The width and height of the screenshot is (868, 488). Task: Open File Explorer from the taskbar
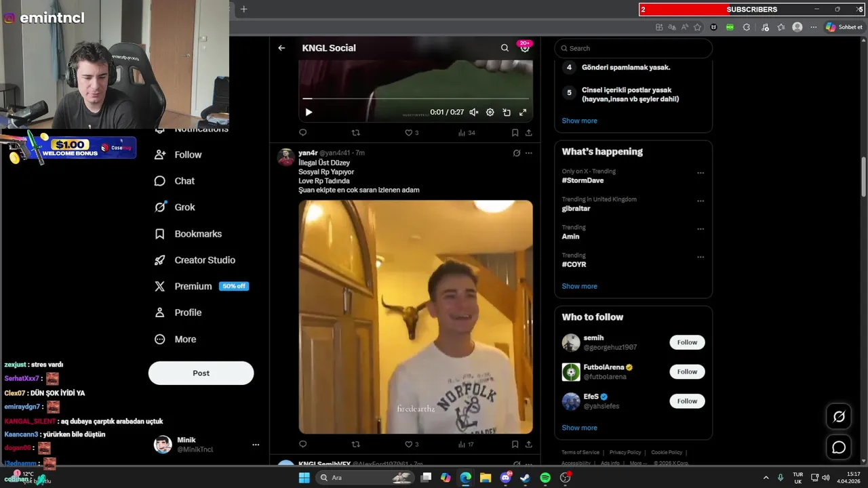[486, 478]
